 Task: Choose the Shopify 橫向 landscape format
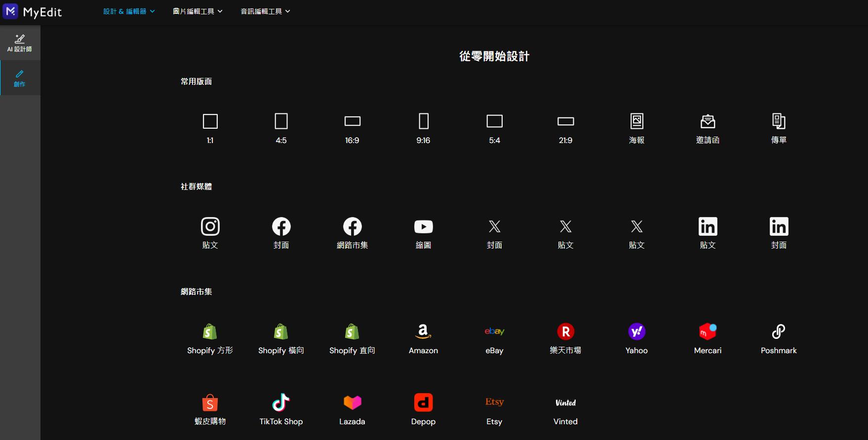(281, 339)
